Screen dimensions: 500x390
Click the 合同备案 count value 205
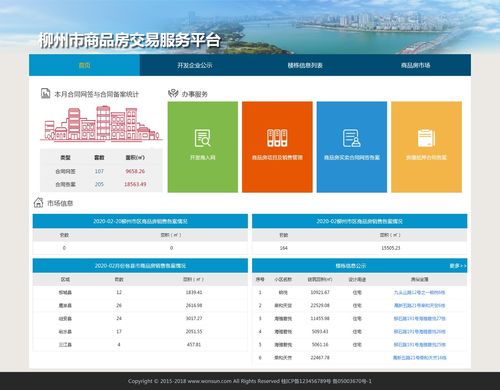click(99, 184)
